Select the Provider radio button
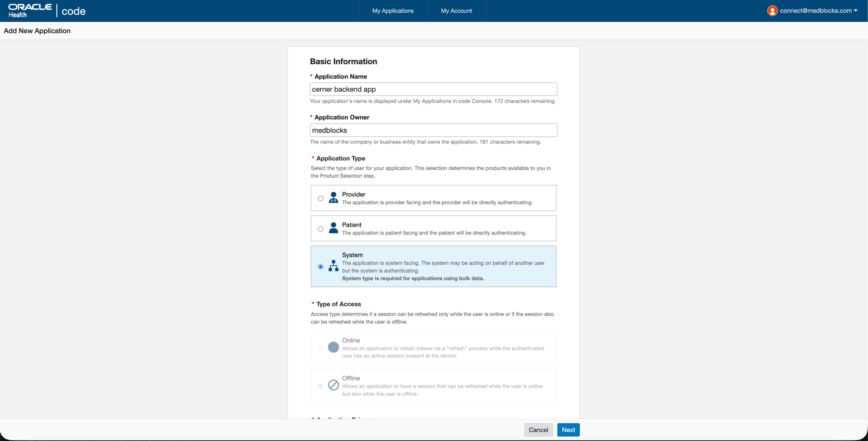Viewport: 868px width, 441px height. (320, 199)
